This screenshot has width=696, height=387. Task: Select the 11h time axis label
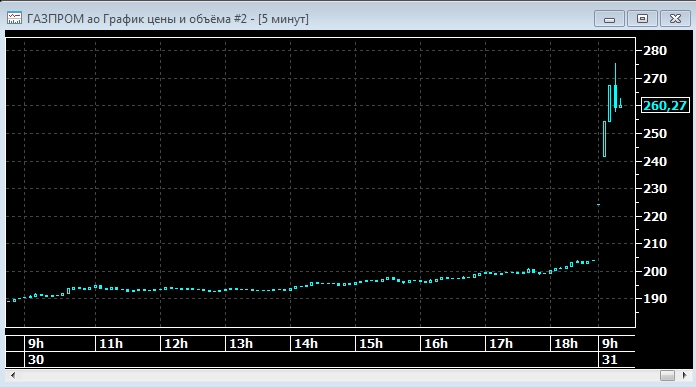tap(111, 344)
